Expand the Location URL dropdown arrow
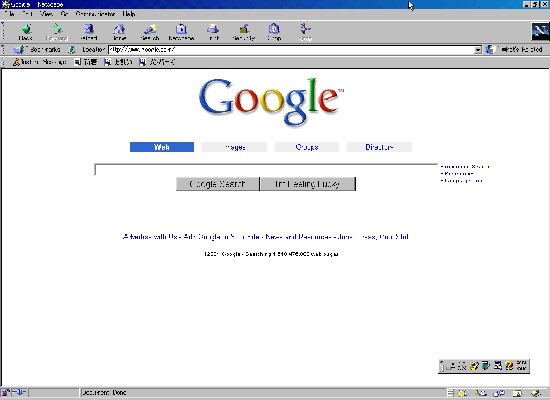Image resolution: width=550 pixels, height=400 pixels. tap(478, 50)
